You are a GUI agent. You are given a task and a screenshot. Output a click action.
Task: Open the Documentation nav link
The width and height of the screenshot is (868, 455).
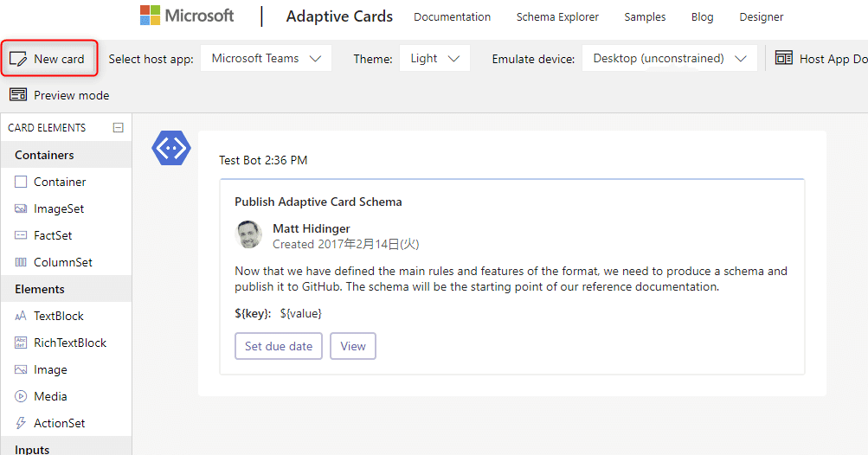pos(452,17)
